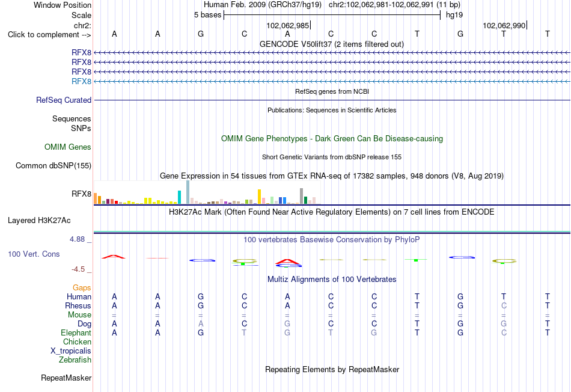Open 'Multiz Alignments of 100 Vertebrates' title
This screenshot has width=571, height=392.
(x=332, y=280)
